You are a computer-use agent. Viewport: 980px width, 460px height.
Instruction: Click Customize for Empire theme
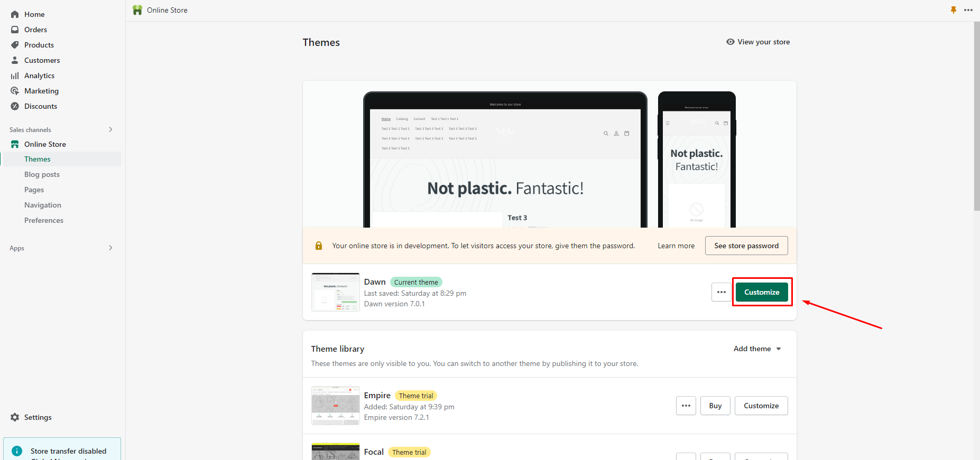(x=761, y=406)
